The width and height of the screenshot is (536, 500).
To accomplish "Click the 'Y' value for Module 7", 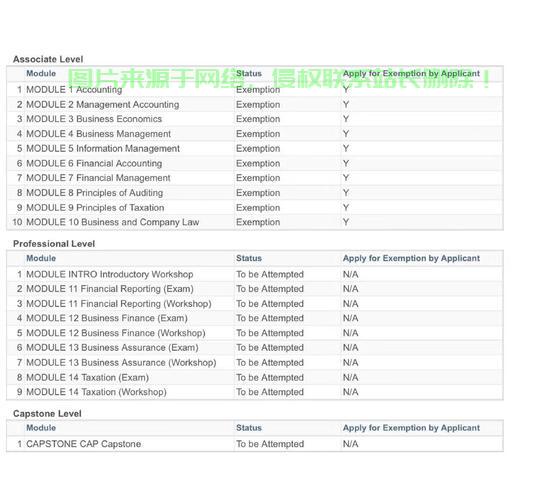I will point(346,178).
